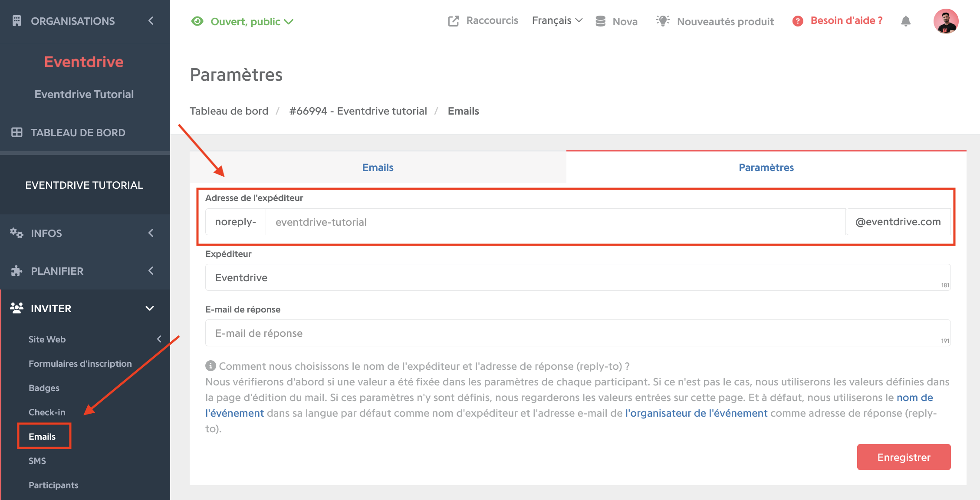Collapse the INVITER section chevron
The width and height of the screenshot is (980, 500).
150,309
